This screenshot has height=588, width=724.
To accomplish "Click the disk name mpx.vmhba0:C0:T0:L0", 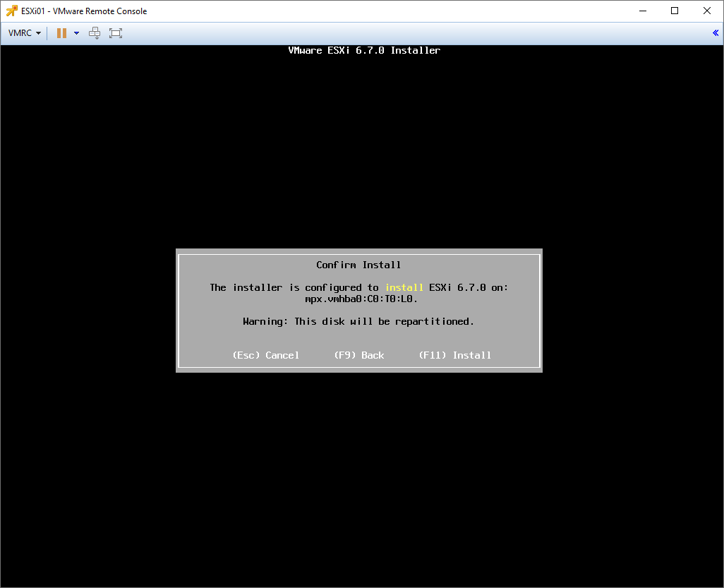I will (x=361, y=299).
